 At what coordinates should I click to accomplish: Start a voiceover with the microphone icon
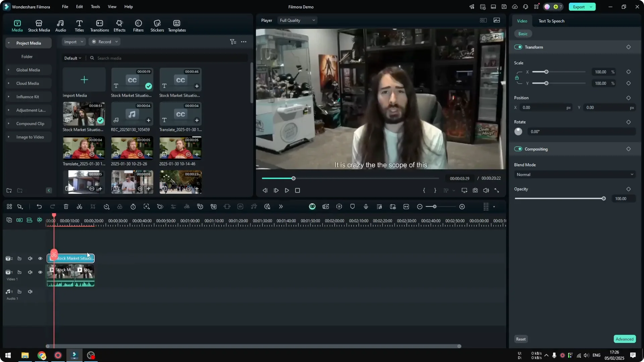coord(366,206)
